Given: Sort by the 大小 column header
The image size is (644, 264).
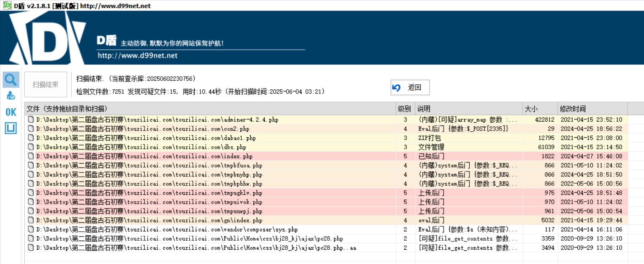Looking at the screenshot, I should [540, 109].
